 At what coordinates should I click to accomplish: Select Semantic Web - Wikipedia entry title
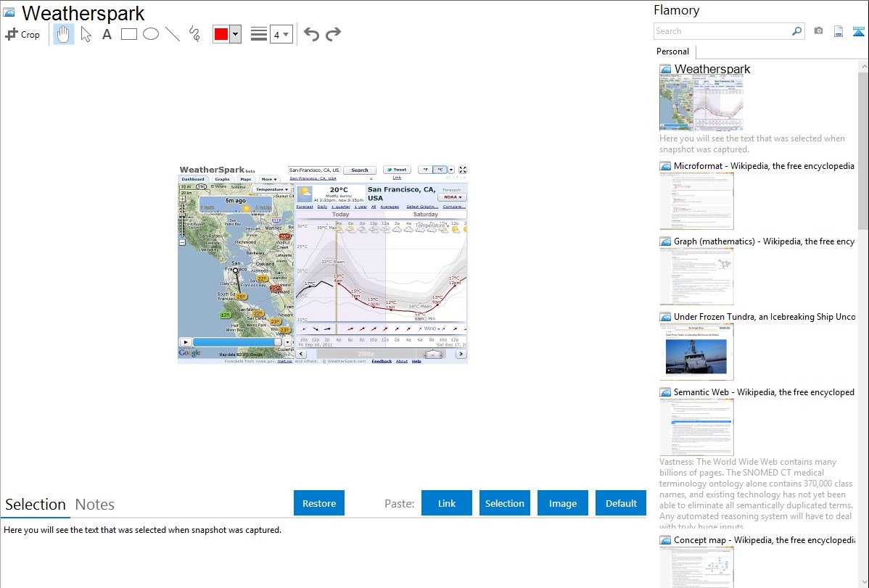(x=764, y=392)
